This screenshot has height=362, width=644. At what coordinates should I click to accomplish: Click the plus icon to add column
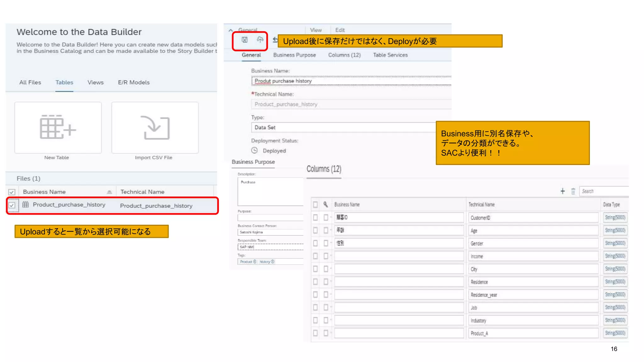(563, 191)
